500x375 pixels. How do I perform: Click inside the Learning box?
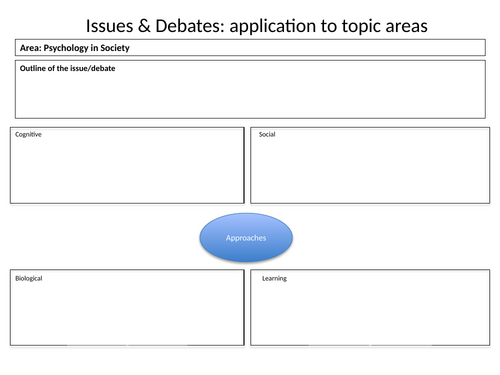pos(370,308)
